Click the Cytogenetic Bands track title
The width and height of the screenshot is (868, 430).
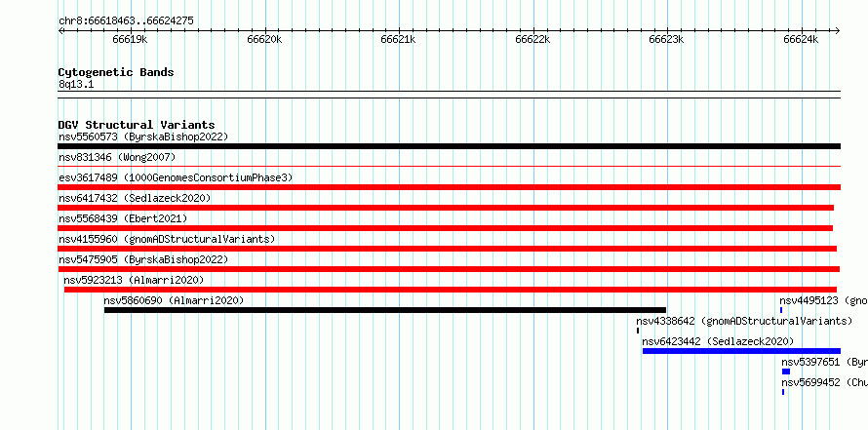[116, 72]
